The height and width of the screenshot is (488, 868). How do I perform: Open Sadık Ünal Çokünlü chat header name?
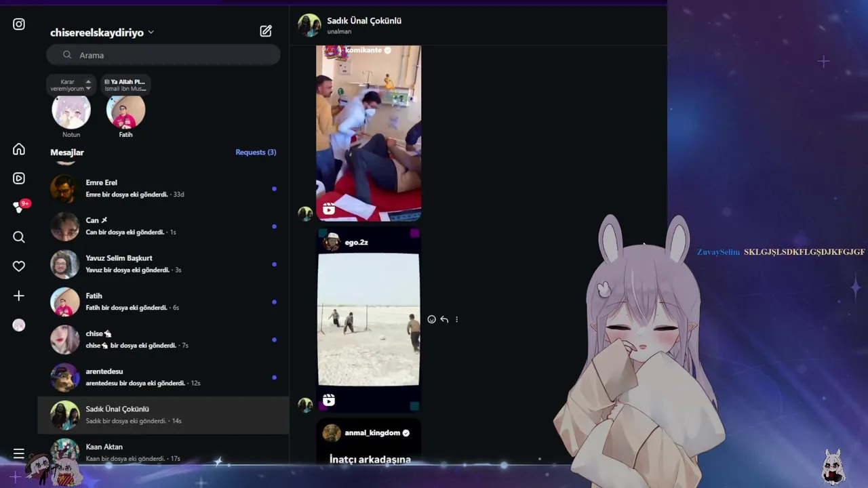pyautogui.click(x=364, y=20)
